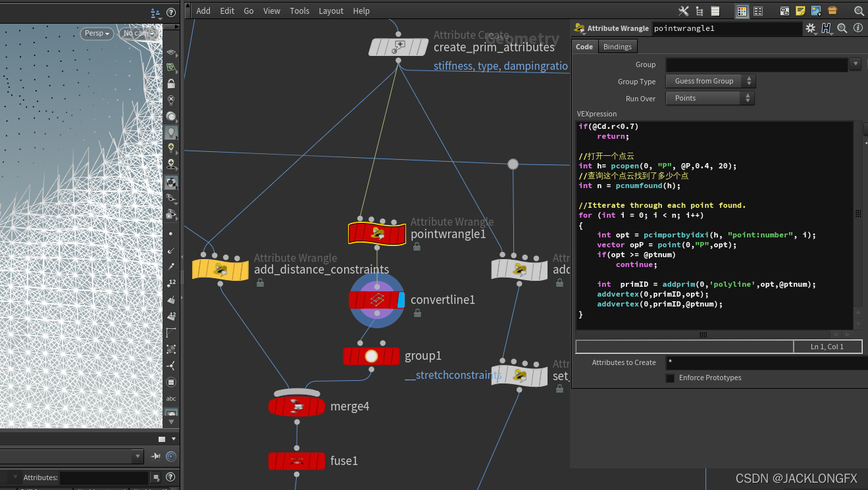This screenshot has width=868, height=490.
Task: Select the convertline1 node
Action: click(x=377, y=300)
